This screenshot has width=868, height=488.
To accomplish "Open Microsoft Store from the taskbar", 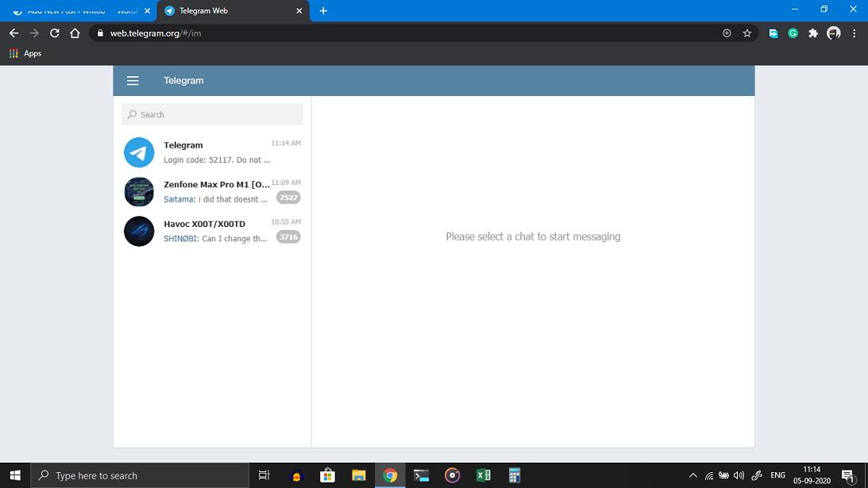I will (328, 475).
